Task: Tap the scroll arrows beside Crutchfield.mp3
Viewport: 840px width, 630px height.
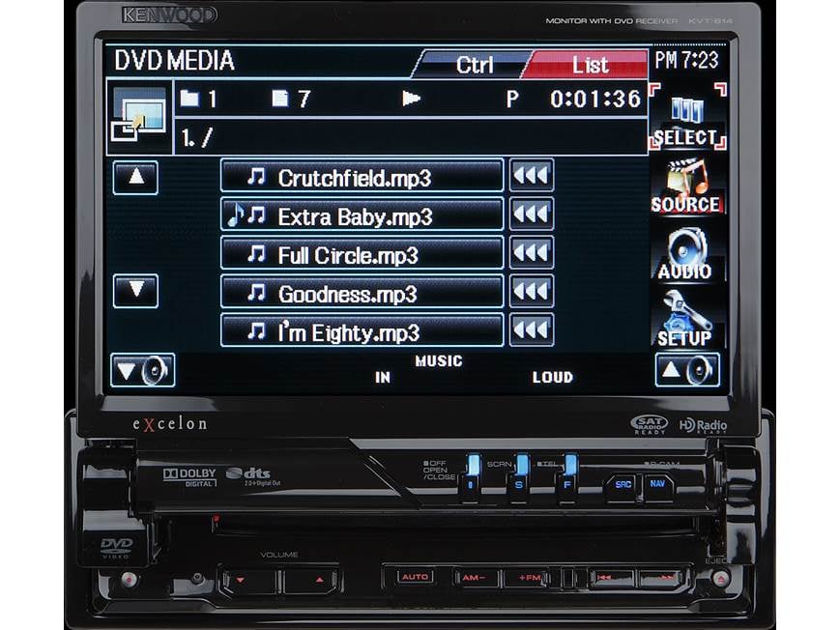Action: tap(532, 175)
